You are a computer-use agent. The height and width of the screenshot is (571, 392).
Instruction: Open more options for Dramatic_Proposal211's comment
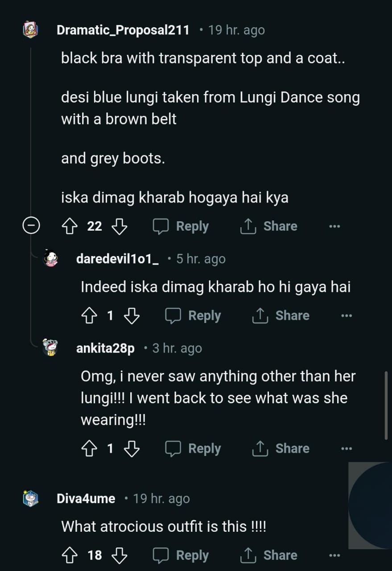tap(334, 227)
